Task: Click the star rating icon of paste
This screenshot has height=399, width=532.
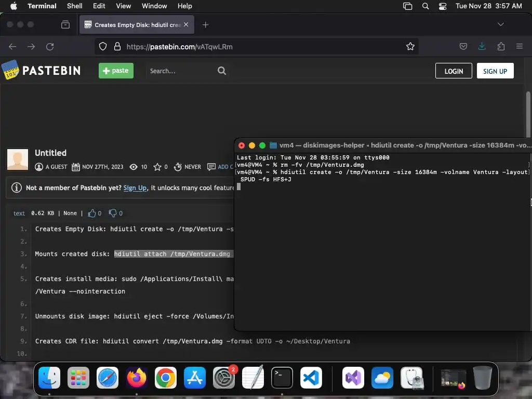Action: [157, 167]
